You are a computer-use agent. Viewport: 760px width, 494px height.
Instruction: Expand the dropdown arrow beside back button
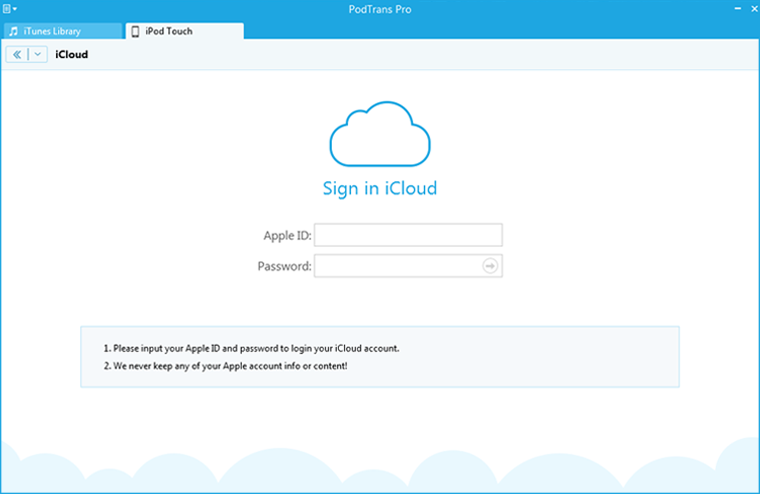(x=38, y=54)
